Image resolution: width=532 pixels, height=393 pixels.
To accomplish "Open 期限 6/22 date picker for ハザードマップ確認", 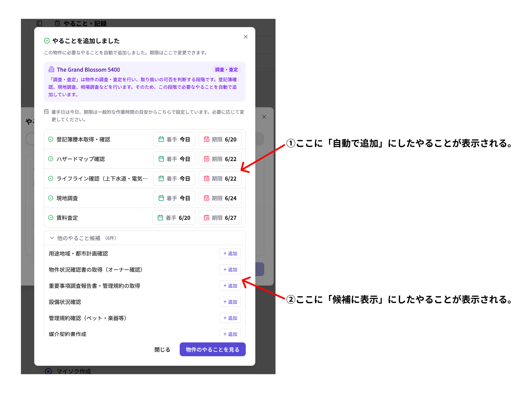I will click(220, 159).
